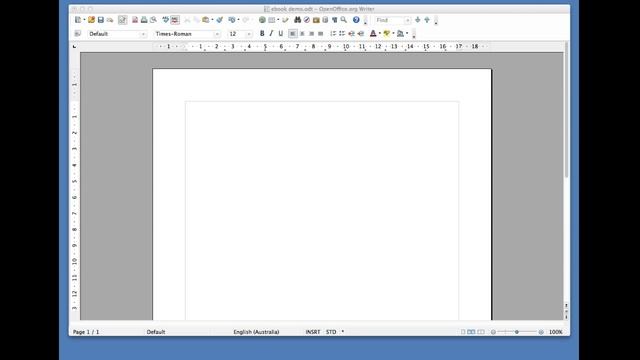Open the New document dropdown arrow
The image size is (640, 360).
click(84, 20)
